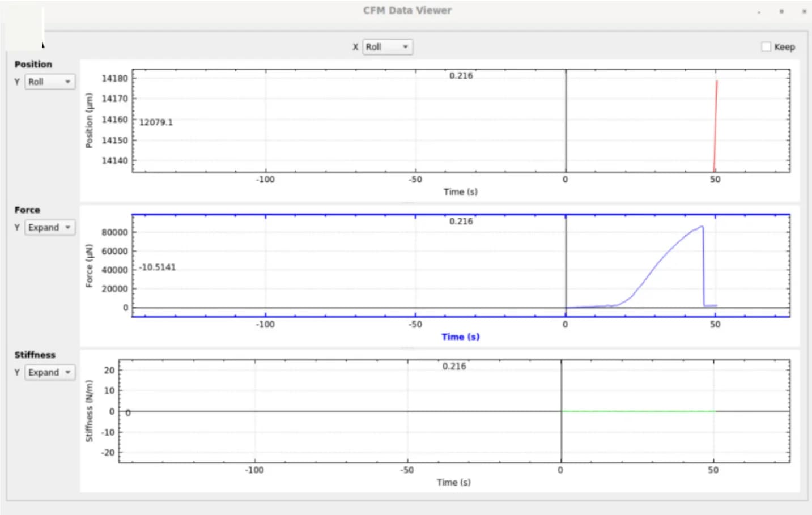This screenshot has height=515, width=812.
Task: Click the green stiffness trace line
Action: 638,411
